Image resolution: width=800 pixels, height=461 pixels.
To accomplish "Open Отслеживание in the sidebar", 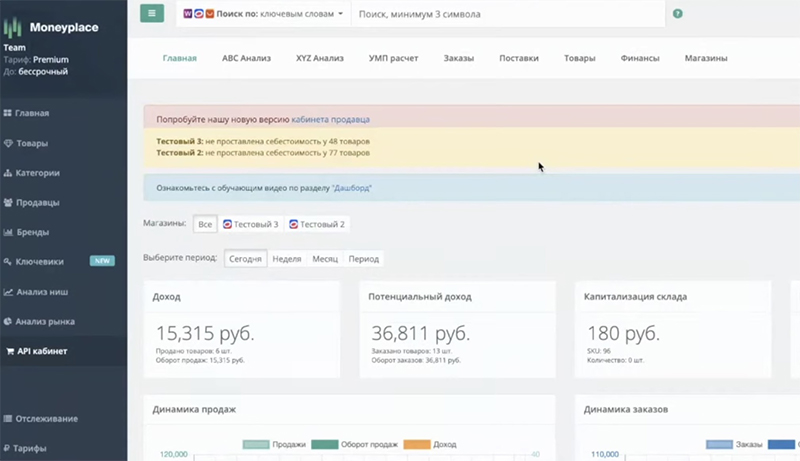I will pos(46,418).
